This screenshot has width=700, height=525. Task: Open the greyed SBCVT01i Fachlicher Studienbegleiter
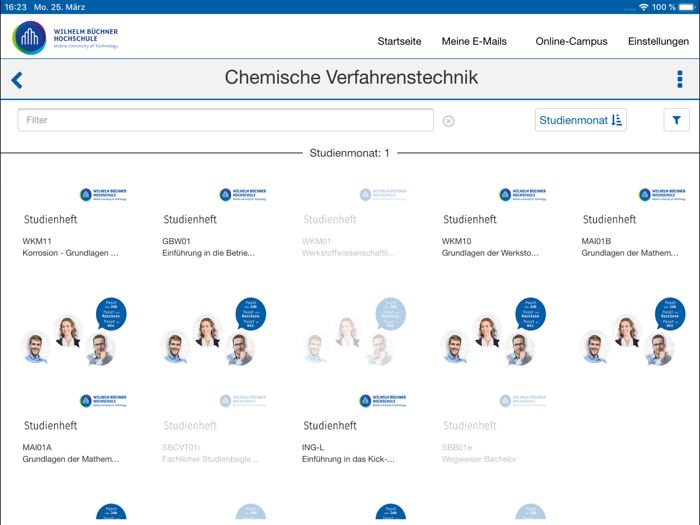point(213,457)
